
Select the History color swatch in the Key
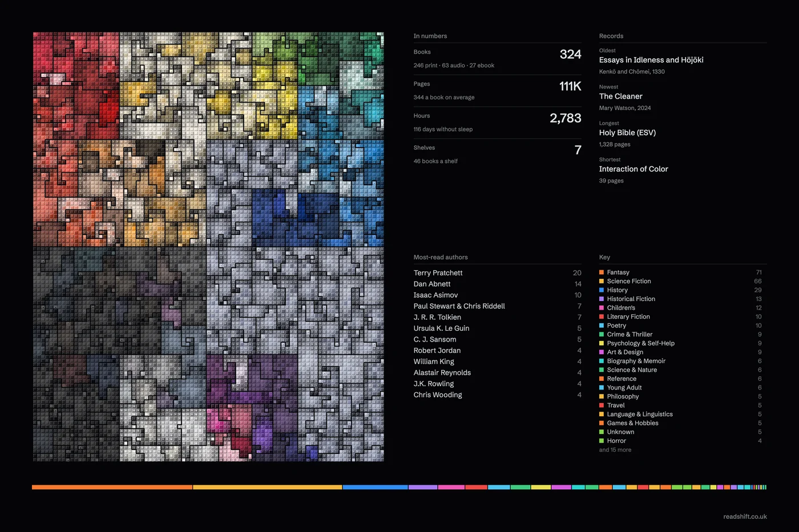[602, 290]
